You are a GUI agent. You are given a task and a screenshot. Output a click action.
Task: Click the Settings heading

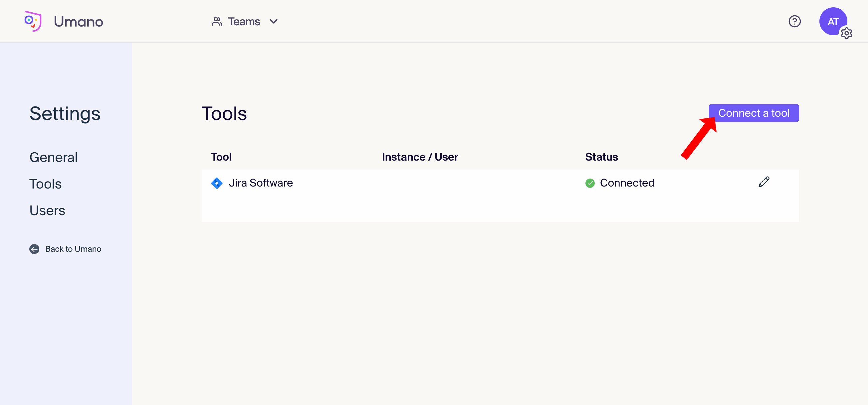(x=65, y=113)
